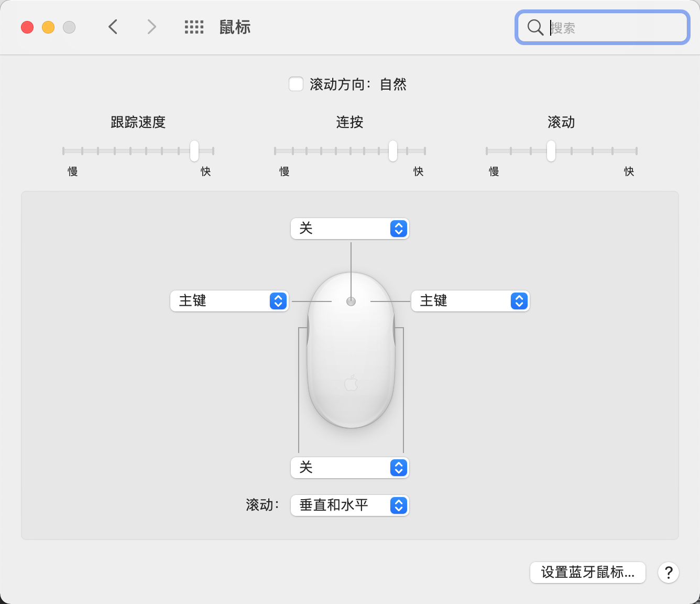Screen dimensions: 700x604
Task: Click the 连按 label
Action: 349,122
